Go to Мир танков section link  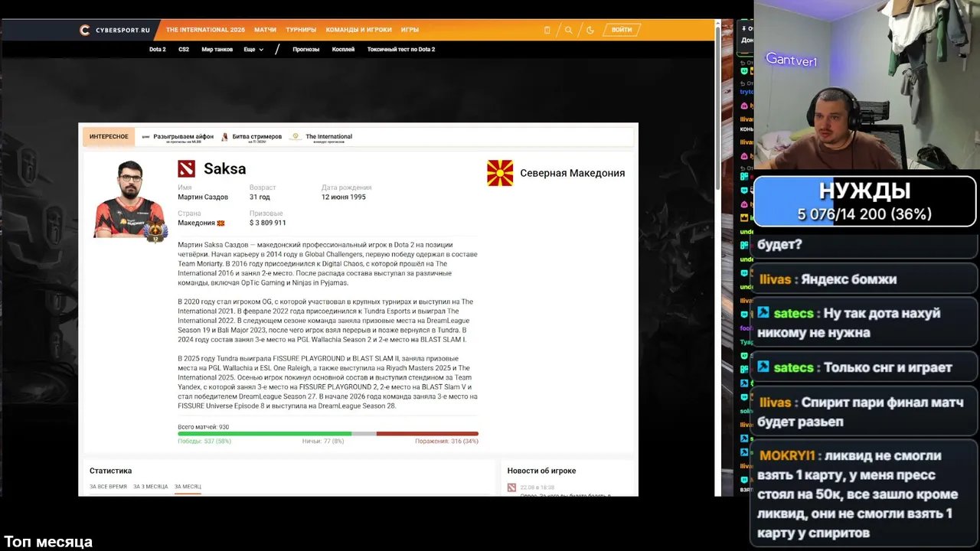pos(217,49)
